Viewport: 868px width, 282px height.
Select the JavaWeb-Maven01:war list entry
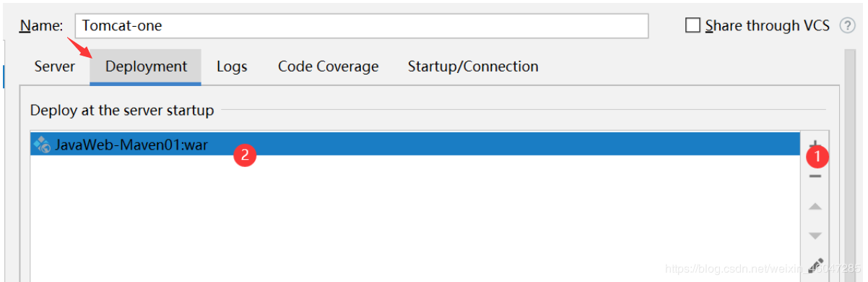415,145
